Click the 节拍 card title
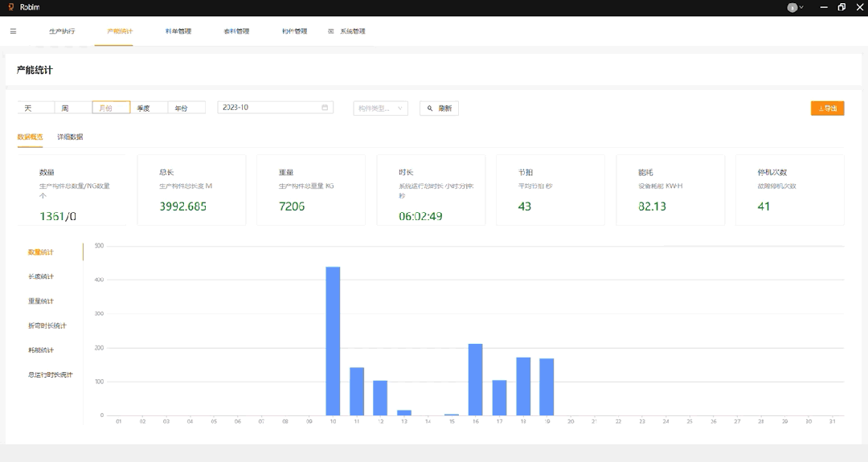 (x=526, y=173)
